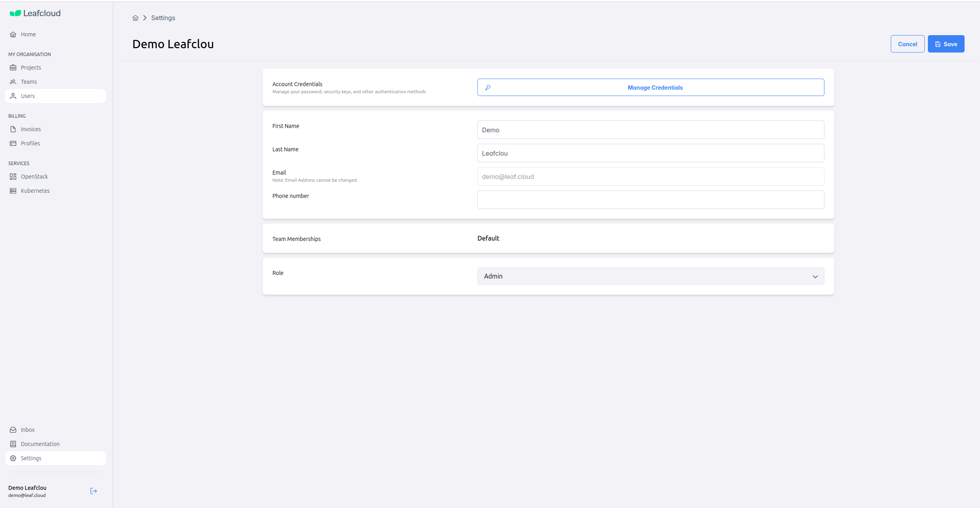Click the Inbox tray icon
The width and height of the screenshot is (980, 508).
(13, 430)
